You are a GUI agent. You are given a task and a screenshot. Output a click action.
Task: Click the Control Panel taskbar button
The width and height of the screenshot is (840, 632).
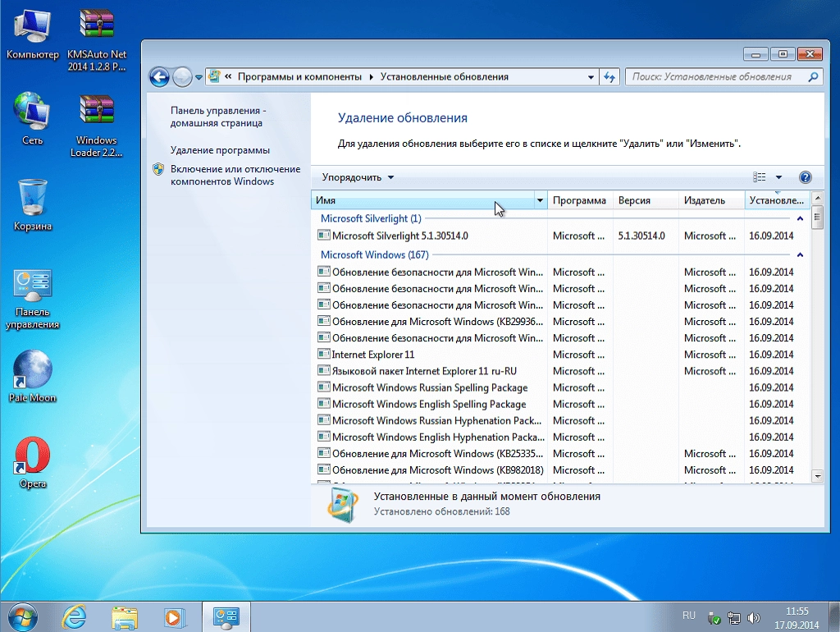tap(226, 617)
